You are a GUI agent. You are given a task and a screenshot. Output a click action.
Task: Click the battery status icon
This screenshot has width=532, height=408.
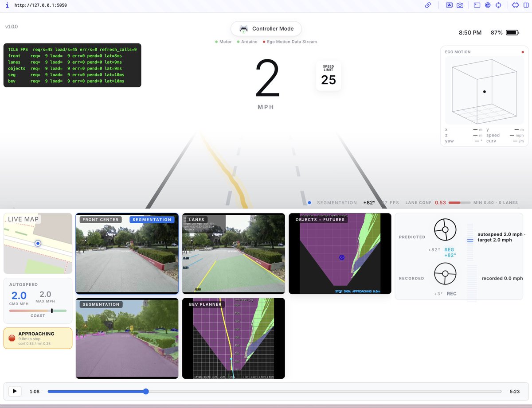pyautogui.click(x=512, y=33)
